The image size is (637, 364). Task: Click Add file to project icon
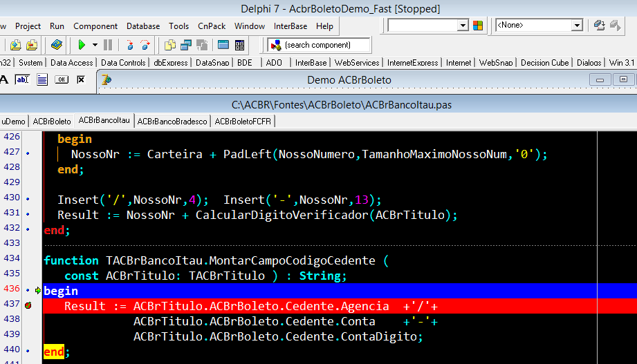(15, 45)
